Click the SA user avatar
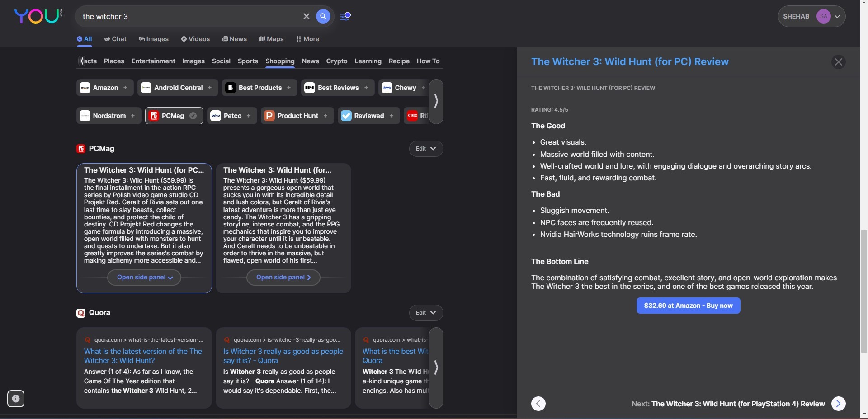Viewport: 868px width, 419px height. [824, 16]
